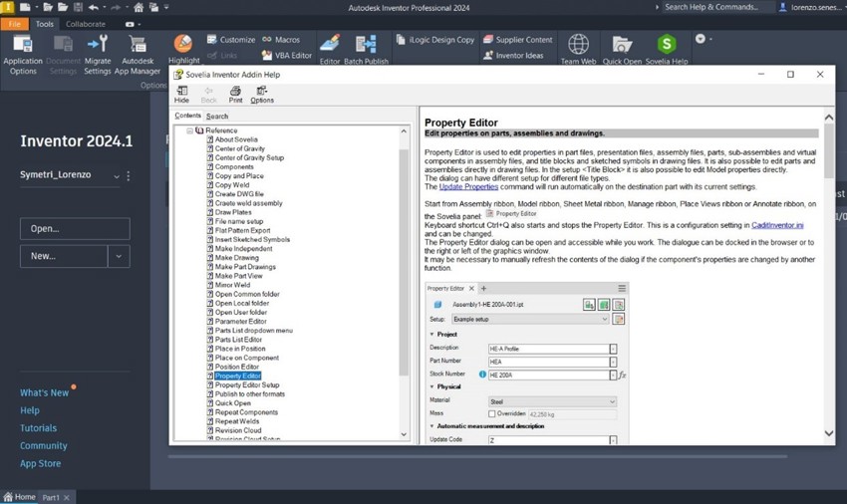847x504 pixels.
Task: Open the Editor tool in the ribbon
Action: tap(330, 49)
